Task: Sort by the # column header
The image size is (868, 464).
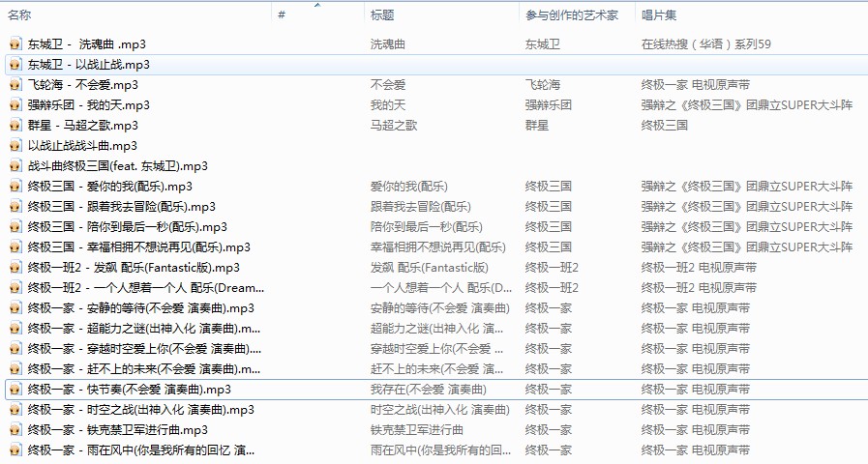Action: click(282, 14)
